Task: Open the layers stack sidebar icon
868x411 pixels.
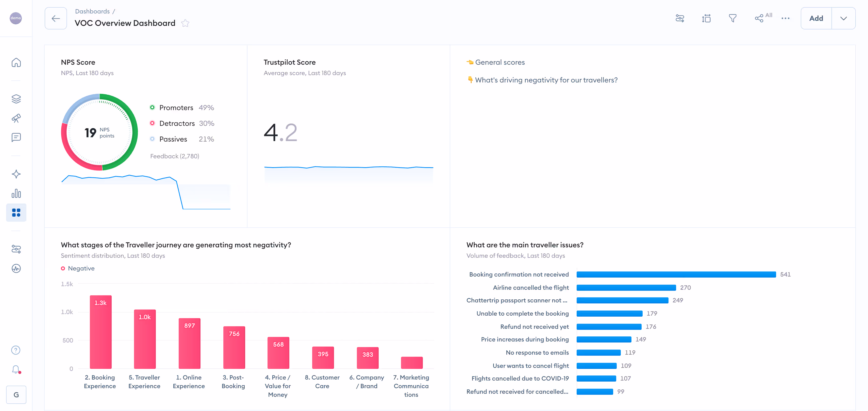Action: 16,99
